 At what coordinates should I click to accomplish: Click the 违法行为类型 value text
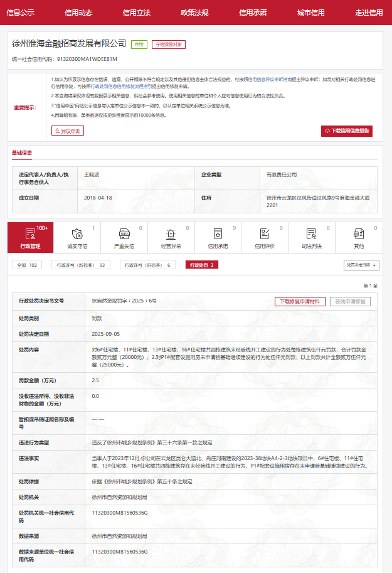click(152, 442)
